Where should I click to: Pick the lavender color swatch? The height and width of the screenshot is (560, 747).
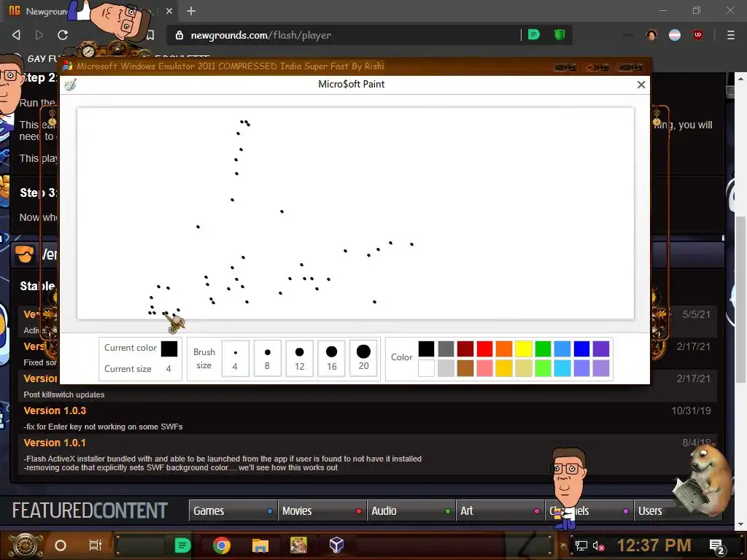point(601,368)
